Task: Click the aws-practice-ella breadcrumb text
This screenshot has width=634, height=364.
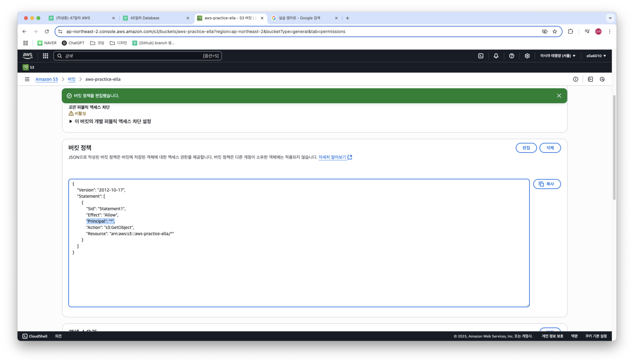Action: [103, 79]
